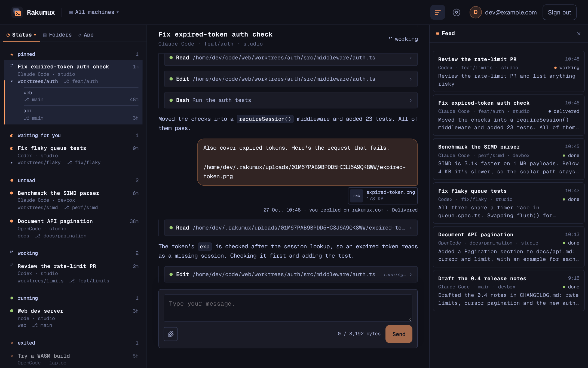Image resolution: width=588 pixels, height=368 pixels.
Task: Select the web main worktree row
Action: pos(81,96)
